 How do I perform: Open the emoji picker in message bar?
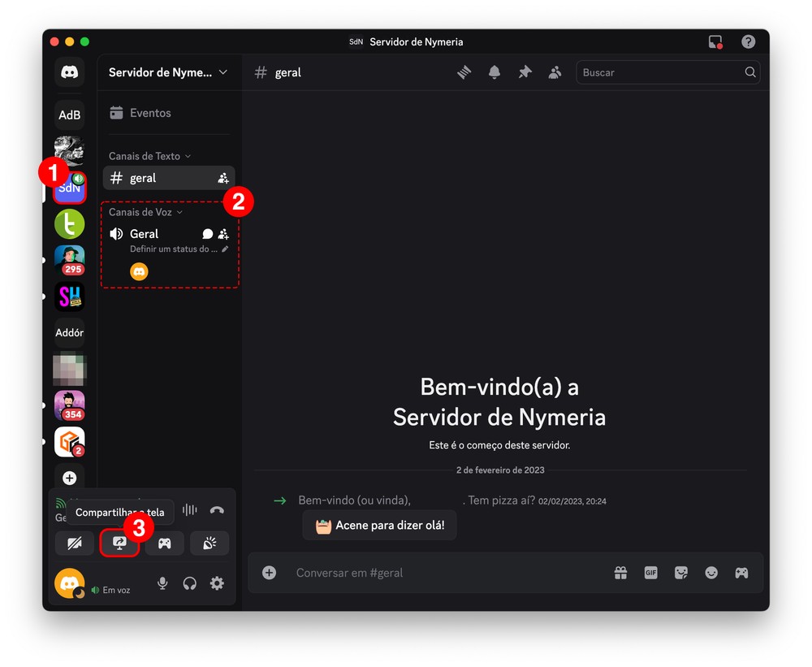[711, 573]
